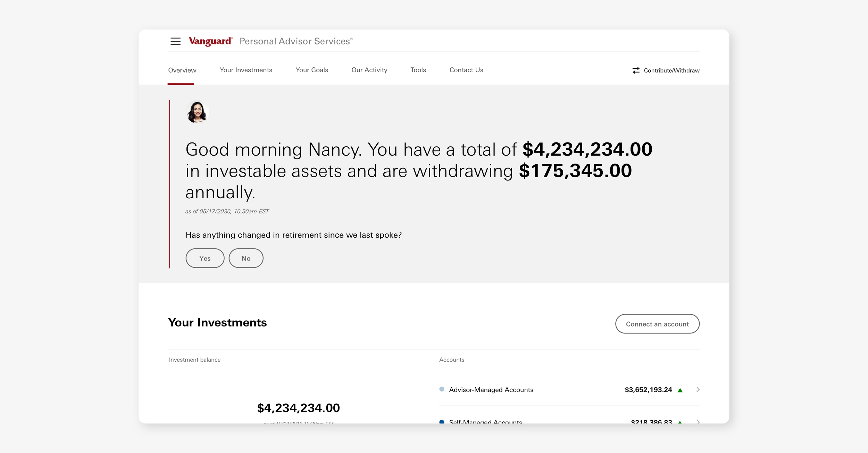Open the hamburger menu icon
This screenshot has width=868, height=453.
click(175, 41)
